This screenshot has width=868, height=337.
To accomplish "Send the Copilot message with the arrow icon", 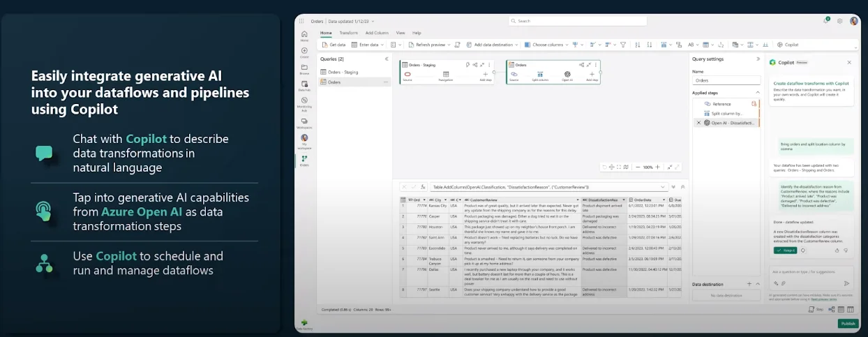I will pyautogui.click(x=846, y=283).
